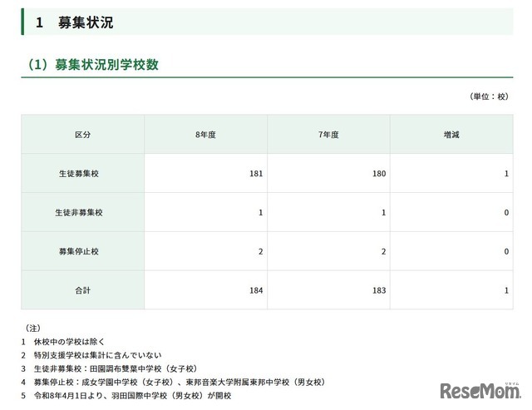The image size is (532, 410).
Task: Select the '募集停止校' row label
Action: (x=82, y=251)
